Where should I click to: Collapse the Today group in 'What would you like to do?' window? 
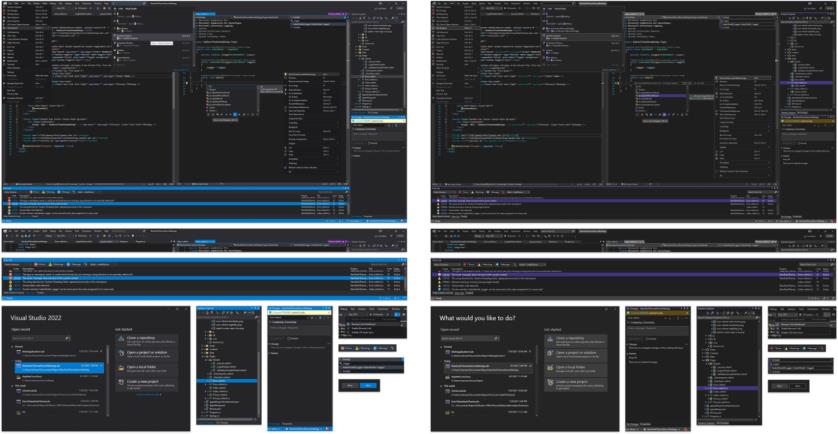tap(441, 361)
